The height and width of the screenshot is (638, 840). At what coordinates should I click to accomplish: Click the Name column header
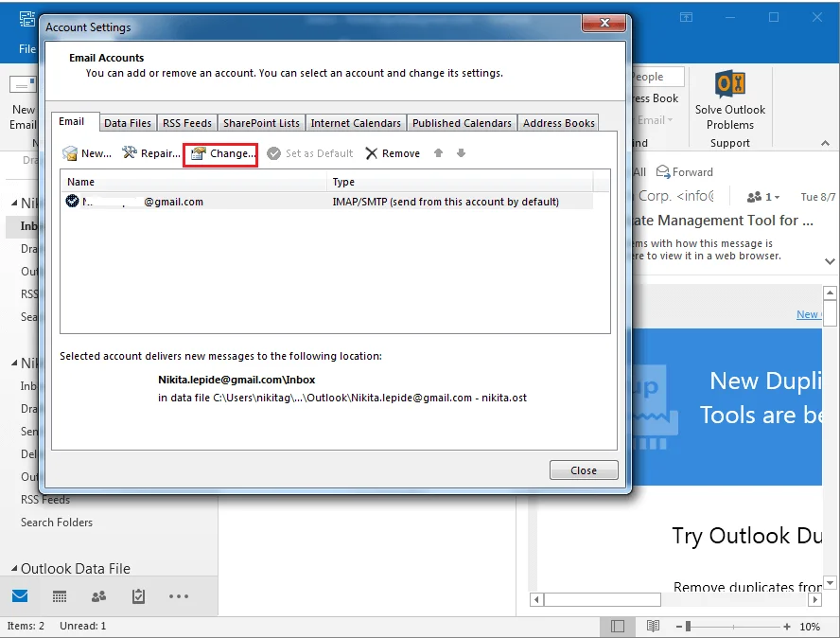pos(193,182)
